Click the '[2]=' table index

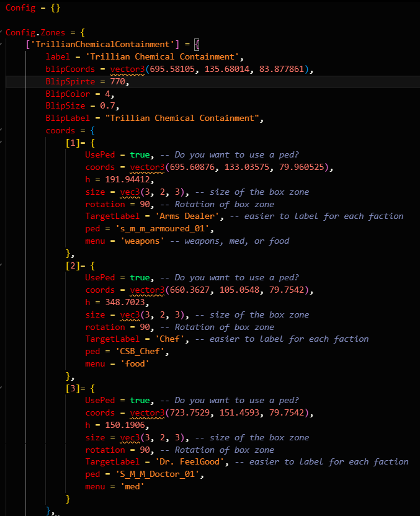[75, 265]
